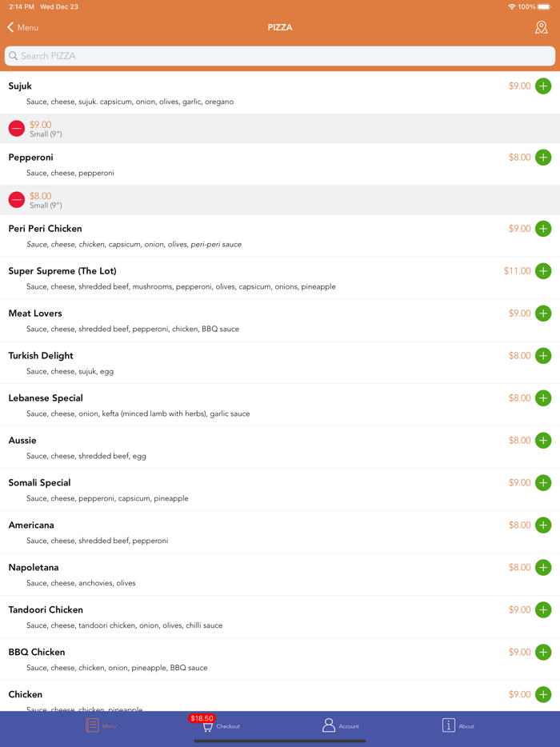Add Napoletana pizza with plus icon
Screen dimensions: 560x747
[x=543, y=568]
